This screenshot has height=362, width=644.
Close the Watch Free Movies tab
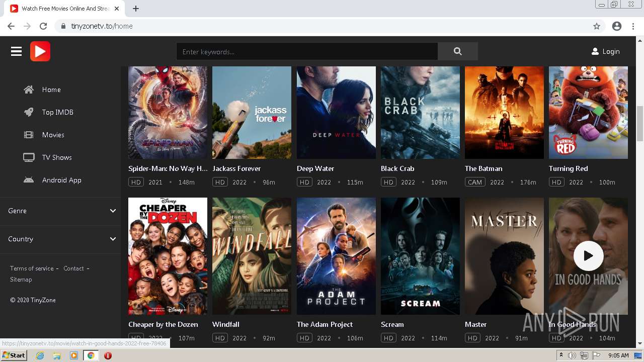pyautogui.click(x=117, y=9)
